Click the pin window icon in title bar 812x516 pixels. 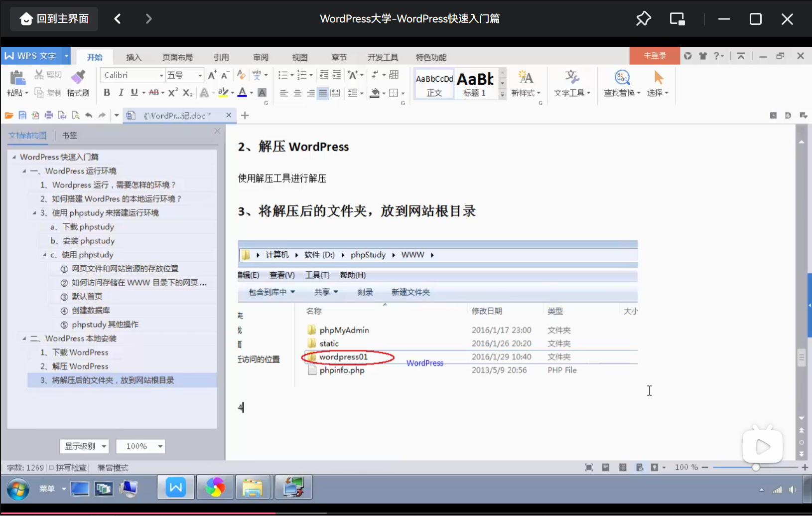tap(643, 19)
